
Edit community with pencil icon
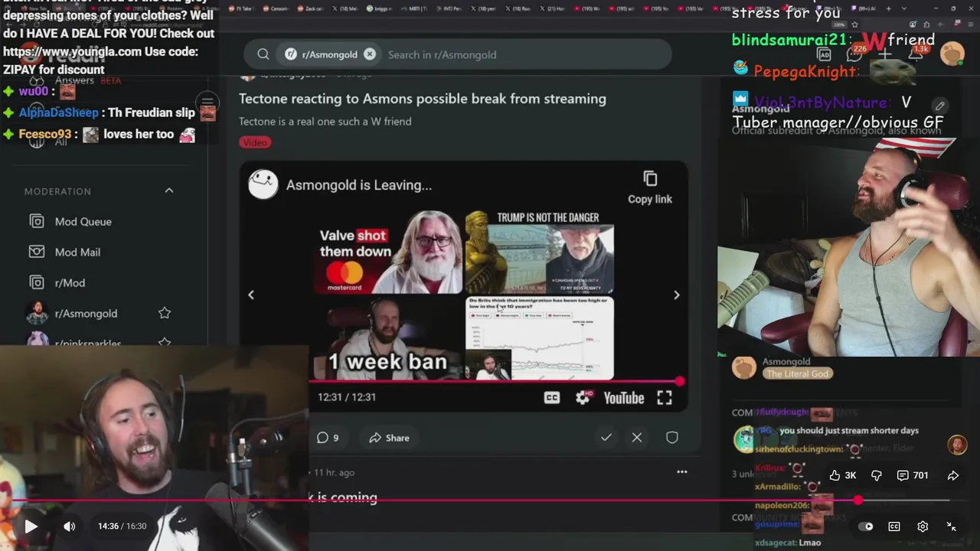(x=939, y=106)
